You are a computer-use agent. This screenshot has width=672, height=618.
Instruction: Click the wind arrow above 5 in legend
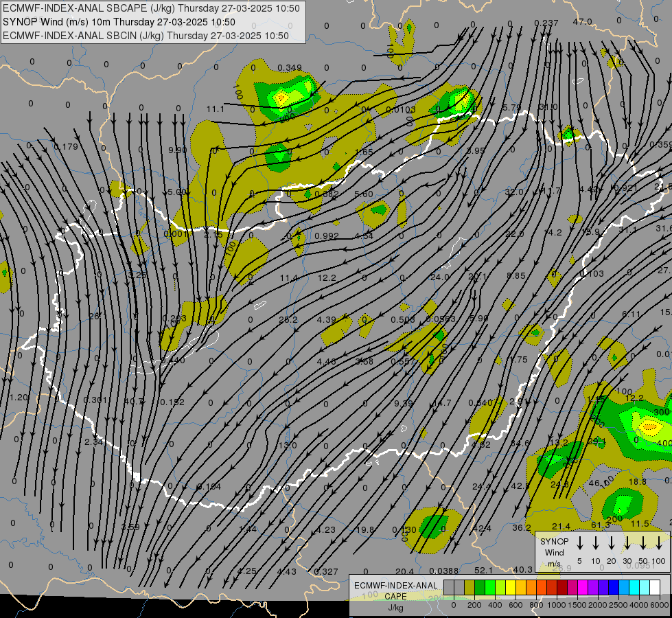pyautogui.click(x=580, y=543)
